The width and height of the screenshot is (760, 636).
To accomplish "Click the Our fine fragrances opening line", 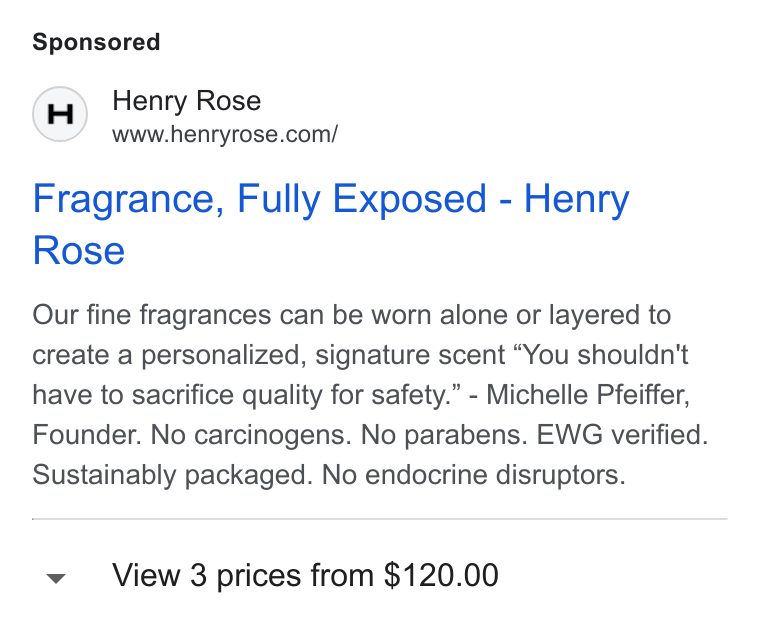I will [351, 315].
